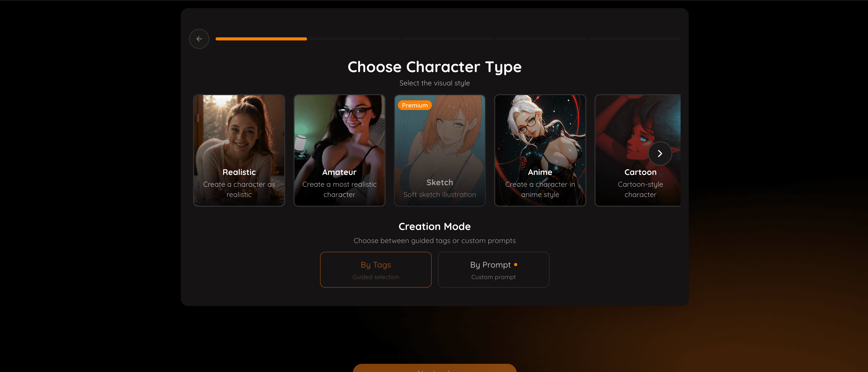Select the Realistic character type
This screenshot has height=372, width=868.
(239, 150)
